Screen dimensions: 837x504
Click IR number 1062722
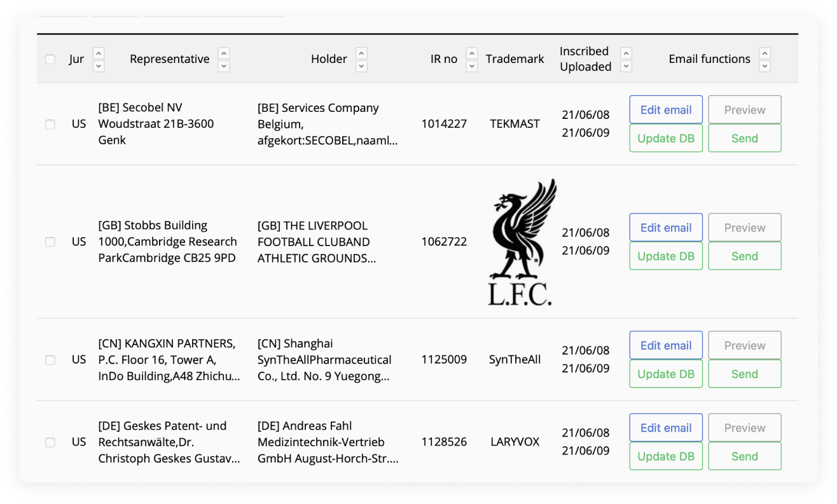(444, 242)
